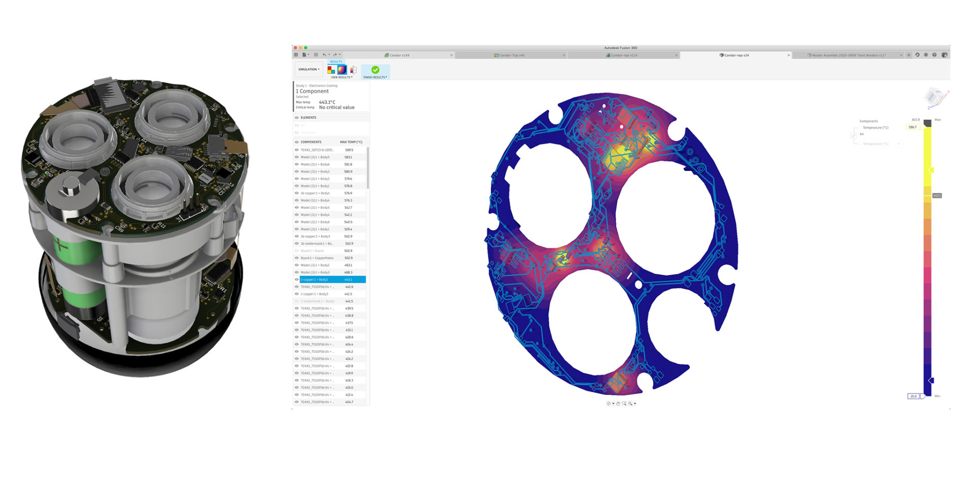Open the SIMULATION workspace dropdown
This screenshot has height=490, width=980.
click(308, 69)
